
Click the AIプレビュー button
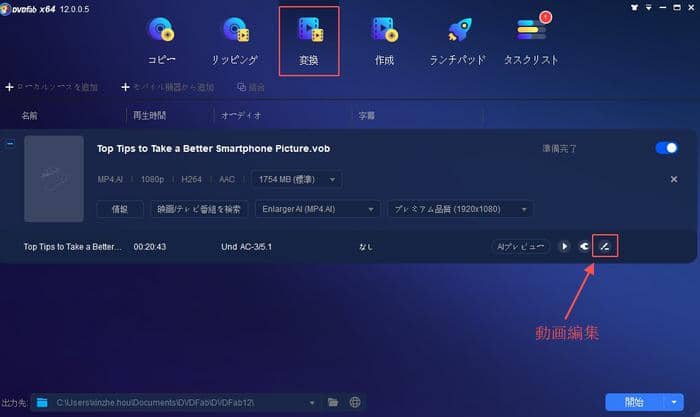pyautogui.click(x=521, y=246)
